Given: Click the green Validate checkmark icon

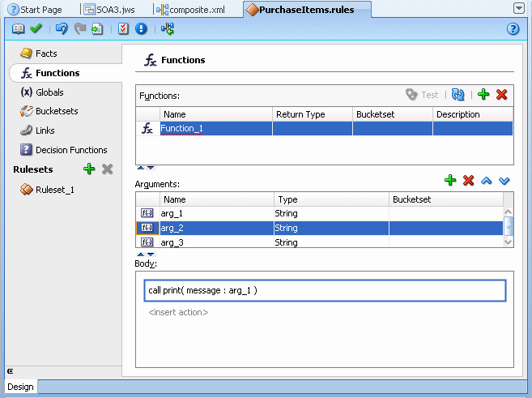Looking at the screenshot, I should (x=36, y=28).
